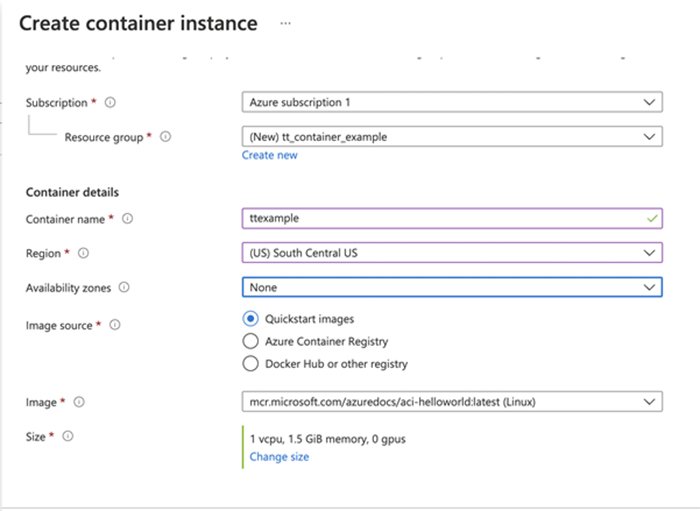Open the Region dropdown list
Screen dimensions: 700x511
(451, 253)
